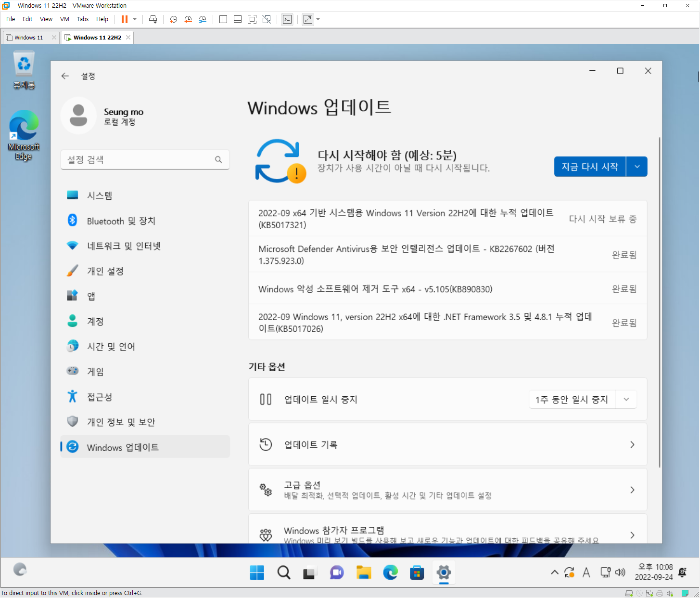Click the KB2267602 Defender update entry
Viewport: 700px width, 598px height.
click(447, 254)
